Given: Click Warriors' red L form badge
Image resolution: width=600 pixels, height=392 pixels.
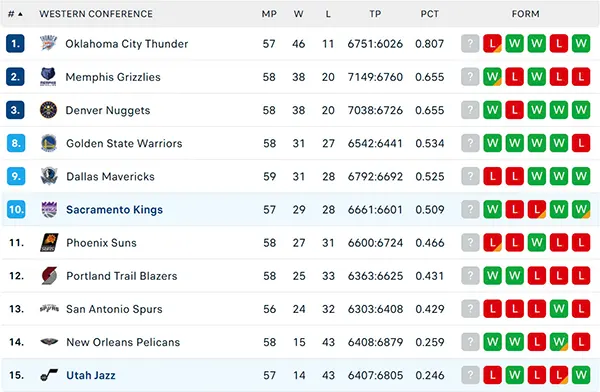Looking at the screenshot, I should (581, 143).
